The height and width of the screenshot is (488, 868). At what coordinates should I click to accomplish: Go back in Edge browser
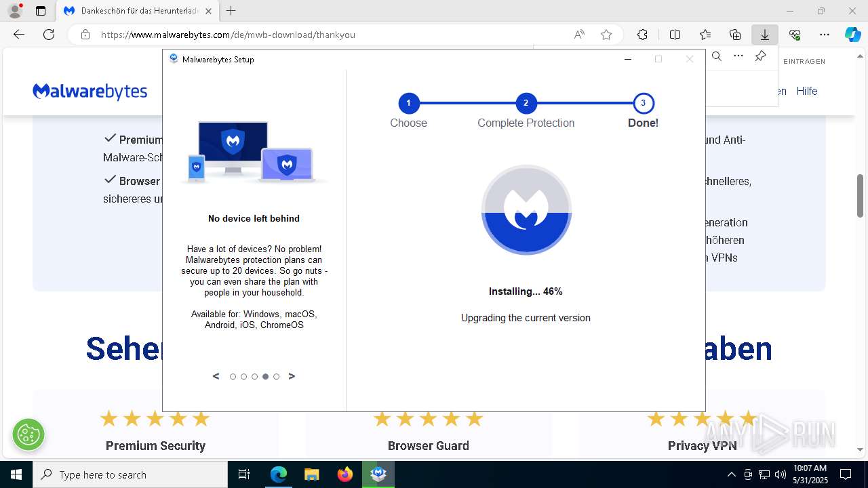tap(18, 35)
